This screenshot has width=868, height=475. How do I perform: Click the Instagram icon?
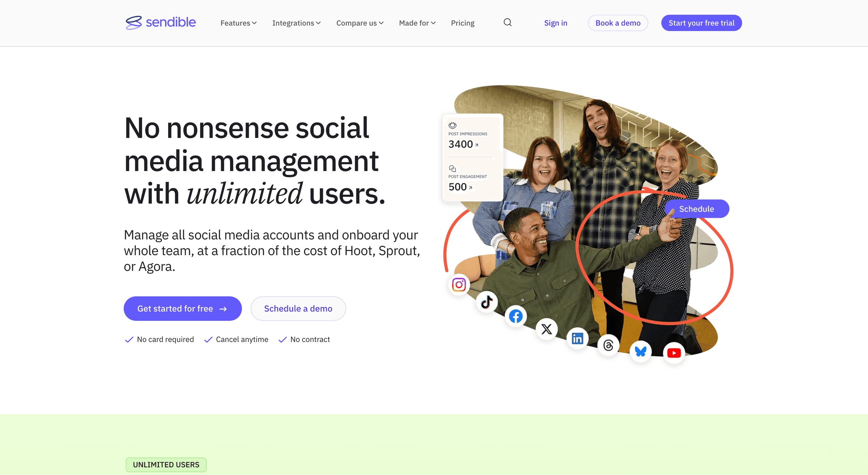click(x=459, y=285)
